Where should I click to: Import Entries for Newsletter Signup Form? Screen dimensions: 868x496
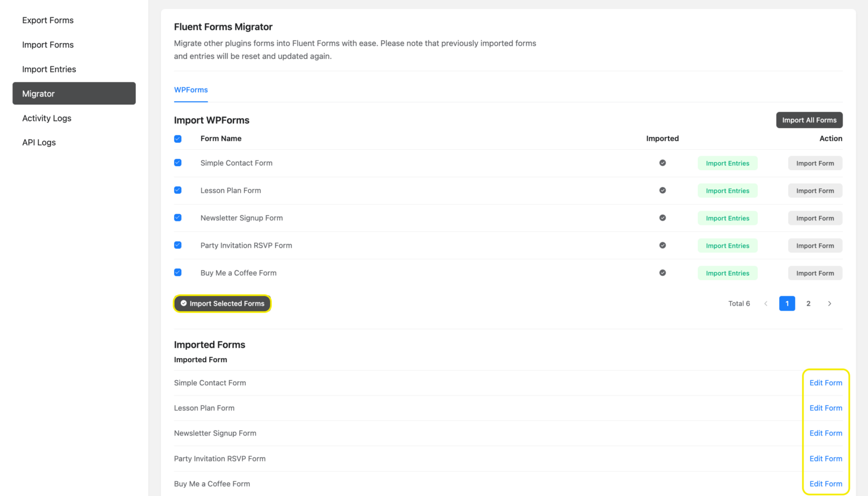coord(727,218)
